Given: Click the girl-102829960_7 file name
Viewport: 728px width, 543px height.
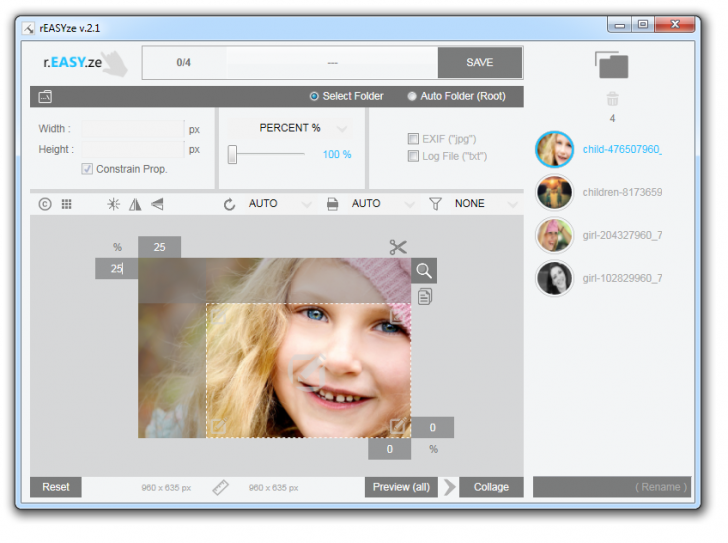Looking at the screenshot, I should coord(623,278).
